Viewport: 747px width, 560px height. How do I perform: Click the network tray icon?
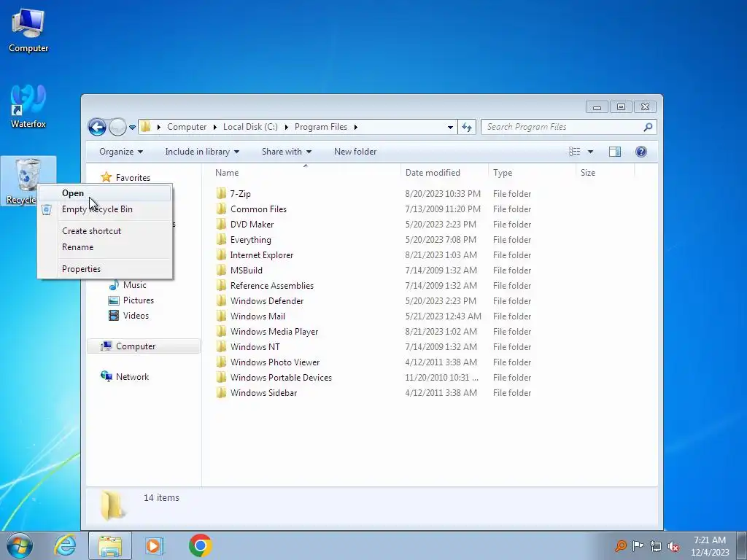tap(656, 545)
